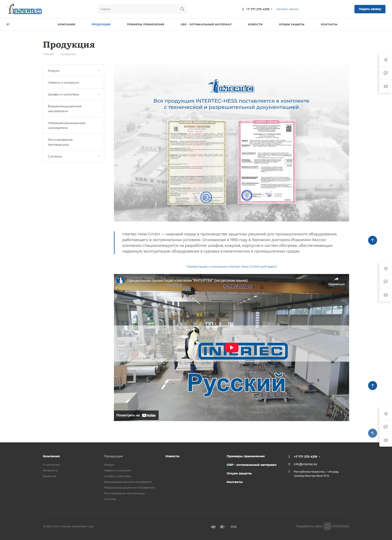Open the Продукция top navigation item

(101, 24)
